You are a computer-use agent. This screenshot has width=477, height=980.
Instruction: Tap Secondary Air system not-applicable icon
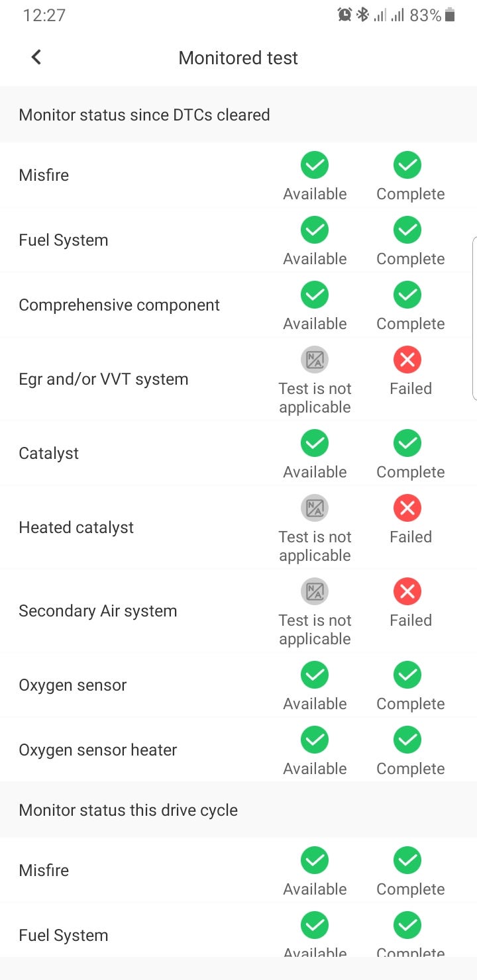coord(315,592)
